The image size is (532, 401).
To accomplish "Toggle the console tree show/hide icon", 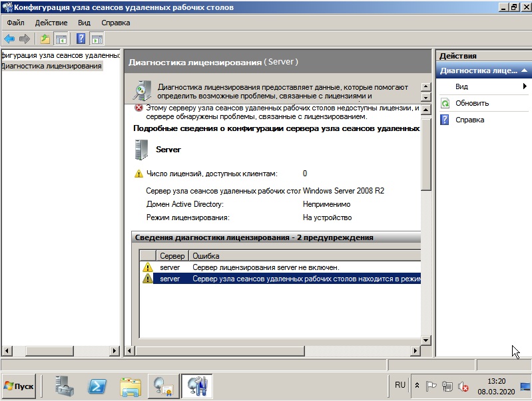I will (x=61, y=39).
